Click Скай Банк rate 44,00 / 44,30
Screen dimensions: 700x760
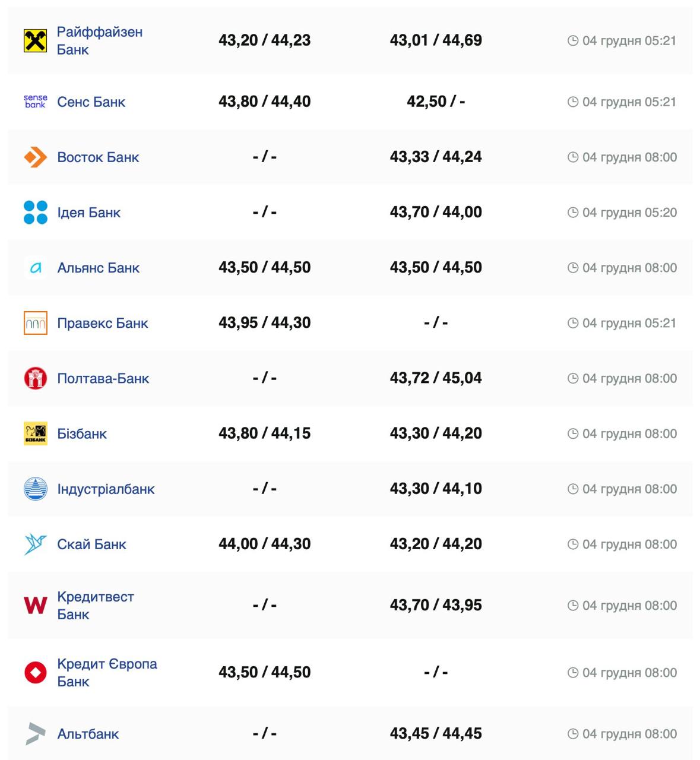(264, 544)
